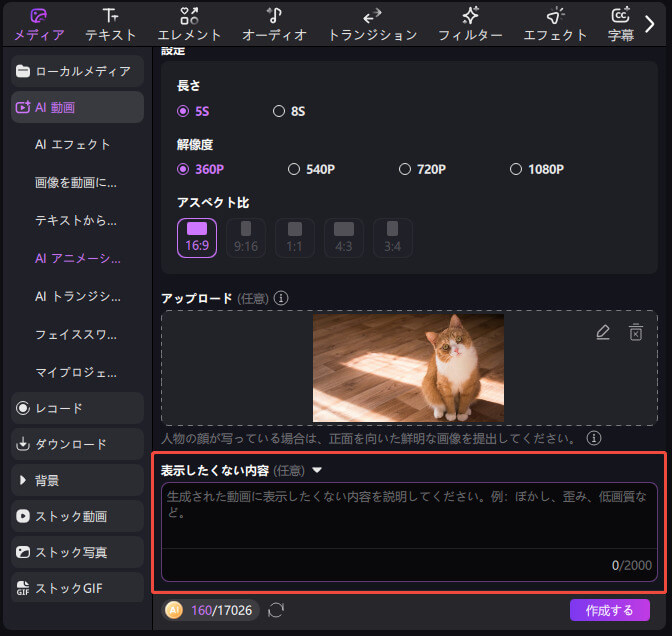Viewport: 672px width, 636px height.
Task: Select the 9:16 aspect ratio swatch
Action: (245, 238)
